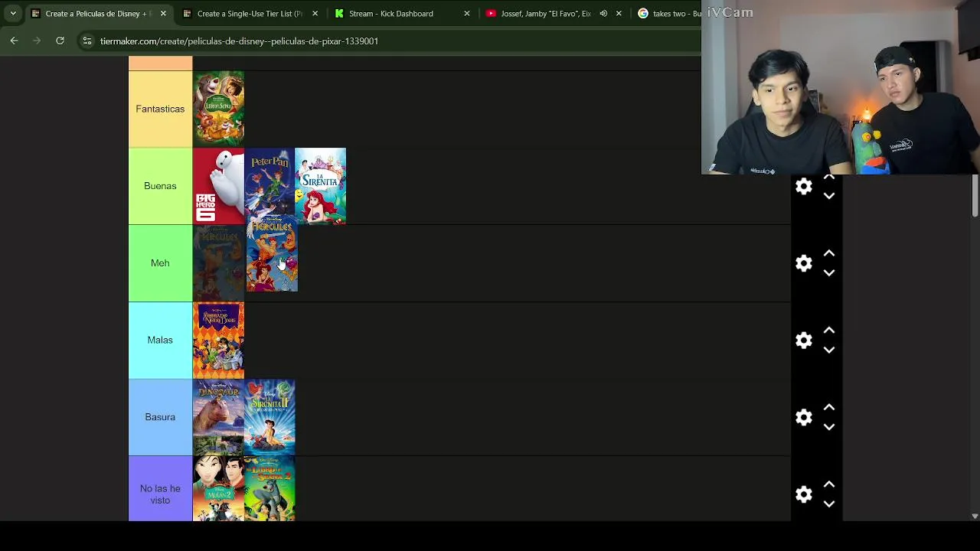
Task: Reload the tiermaker page
Action: coord(60,41)
